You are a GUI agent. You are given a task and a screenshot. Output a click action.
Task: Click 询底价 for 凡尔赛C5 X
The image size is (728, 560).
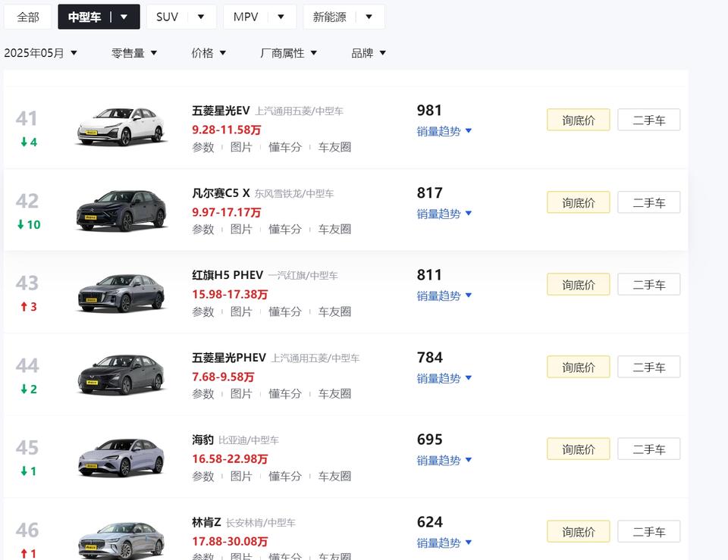click(x=579, y=202)
